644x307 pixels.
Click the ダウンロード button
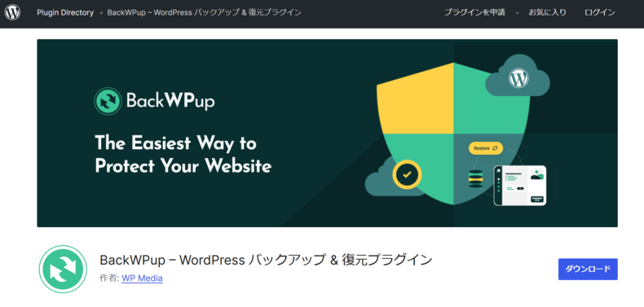click(x=588, y=270)
